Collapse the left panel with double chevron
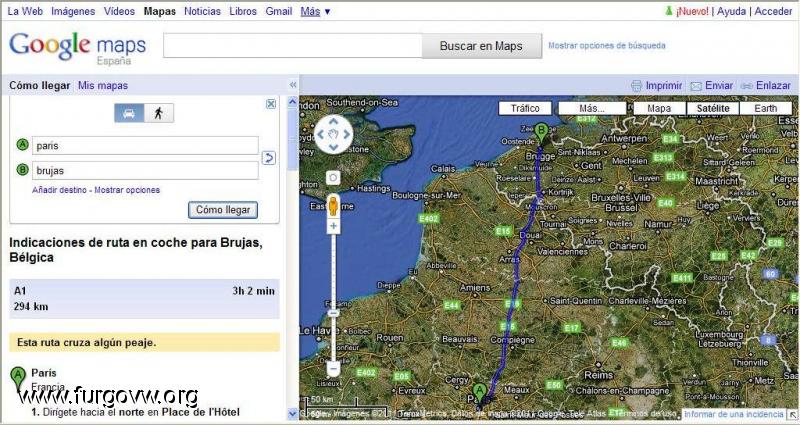Viewport: 800px width, 425px height. 293,85
